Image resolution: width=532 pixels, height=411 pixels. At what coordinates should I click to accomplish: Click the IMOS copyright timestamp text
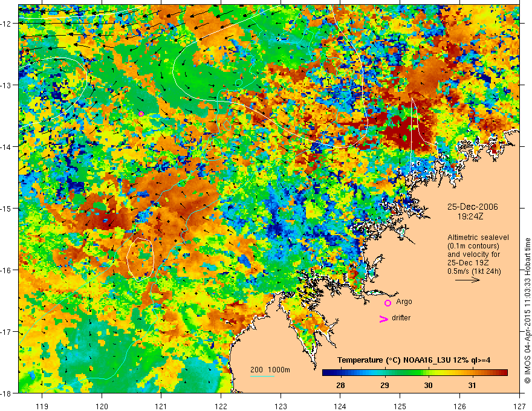[527, 309]
